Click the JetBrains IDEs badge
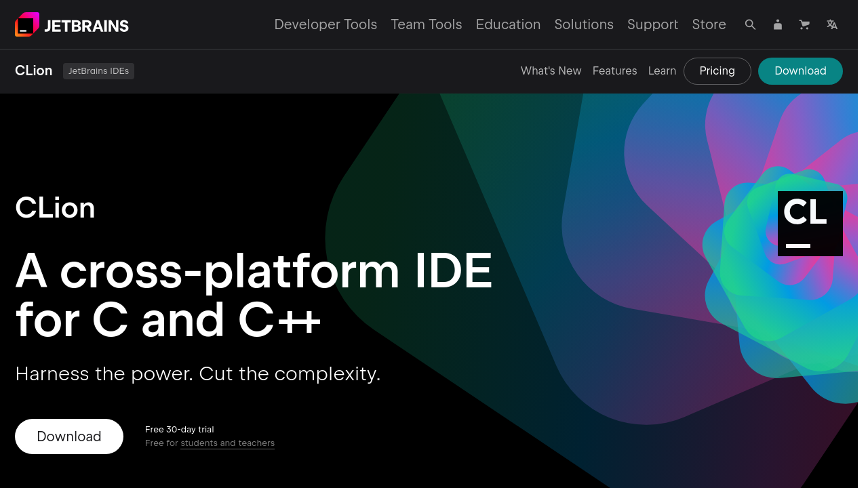 (x=98, y=70)
